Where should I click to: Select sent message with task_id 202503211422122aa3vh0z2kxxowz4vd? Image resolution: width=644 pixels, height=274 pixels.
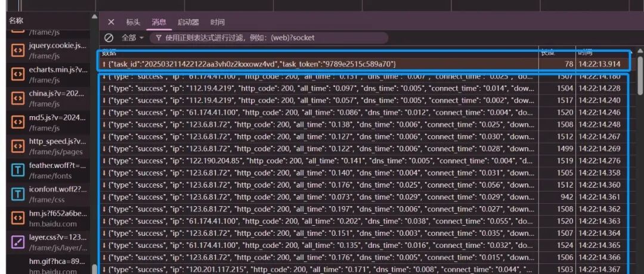365,64
